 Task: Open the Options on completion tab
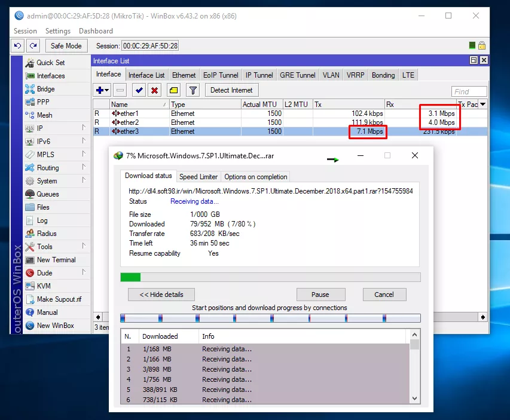click(256, 177)
